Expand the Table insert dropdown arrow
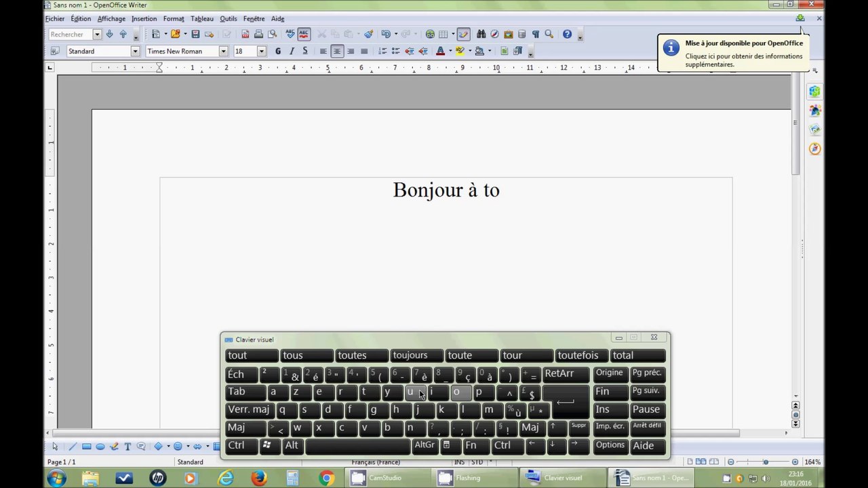The width and height of the screenshot is (868, 488). coord(452,34)
